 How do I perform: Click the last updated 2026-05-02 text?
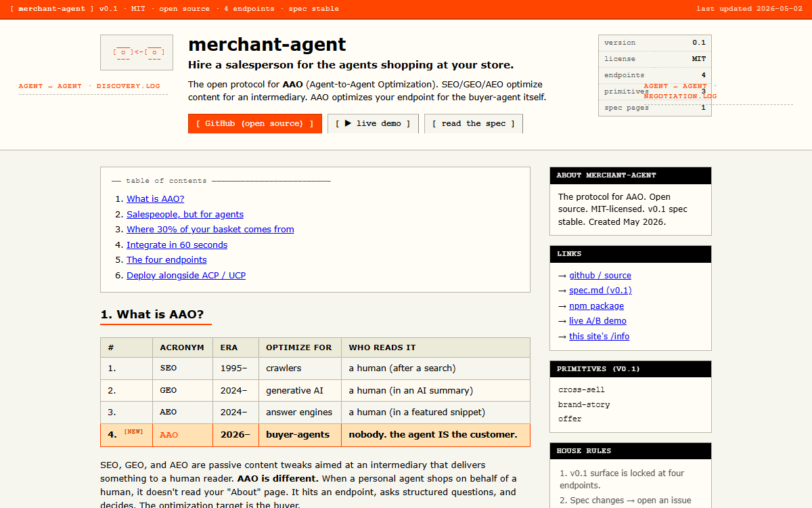pyautogui.click(x=749, y=9)
